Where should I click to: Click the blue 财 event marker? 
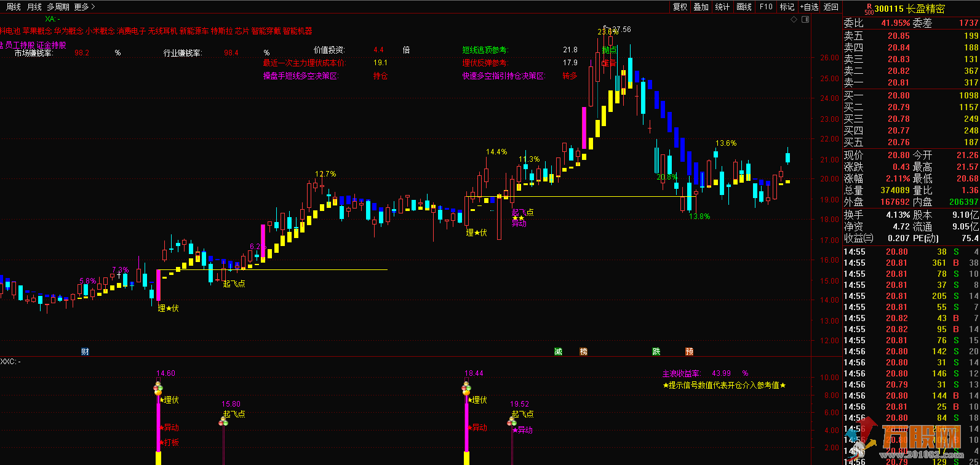pos(85,352)
